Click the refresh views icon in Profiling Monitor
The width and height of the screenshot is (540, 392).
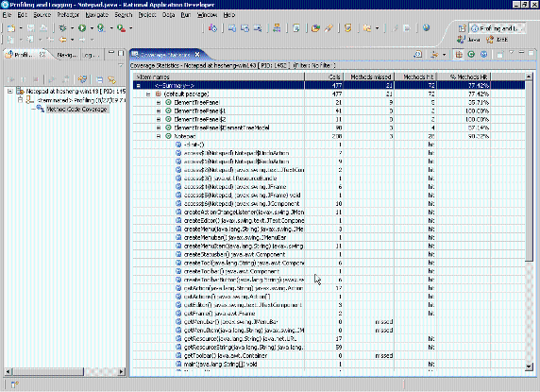82,79
